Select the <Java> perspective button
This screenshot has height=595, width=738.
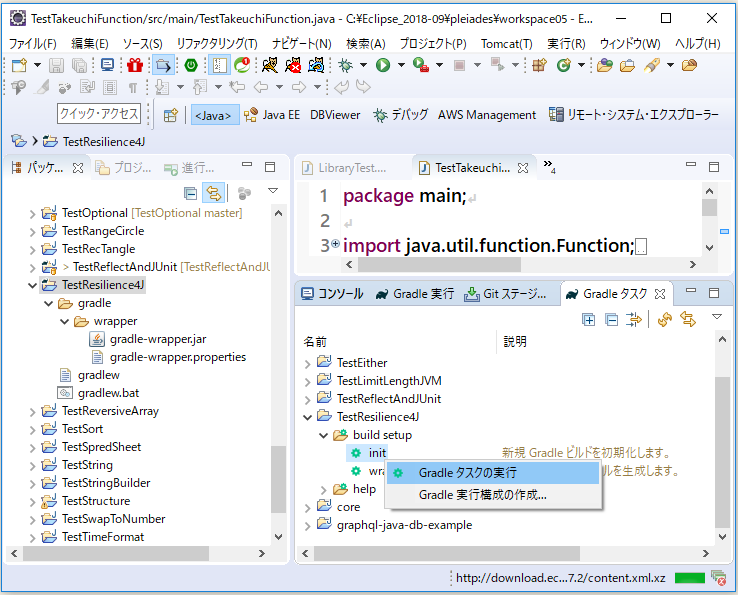215,115
